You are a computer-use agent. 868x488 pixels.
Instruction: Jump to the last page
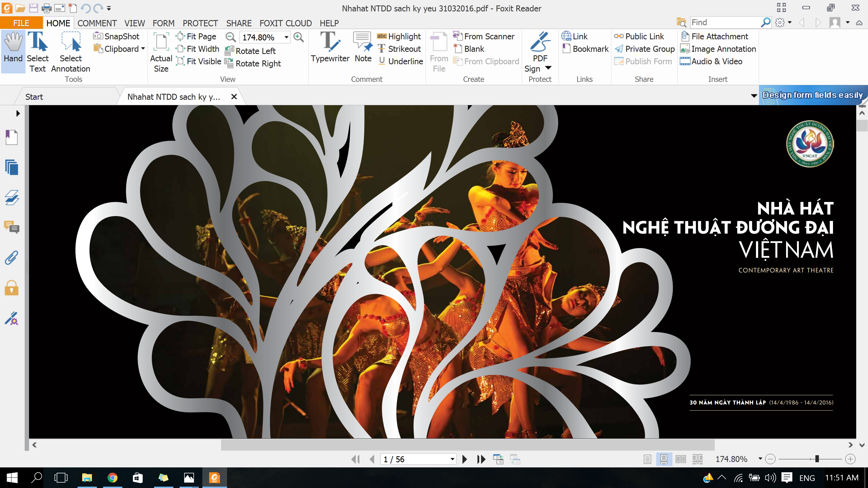pos(481,459)
